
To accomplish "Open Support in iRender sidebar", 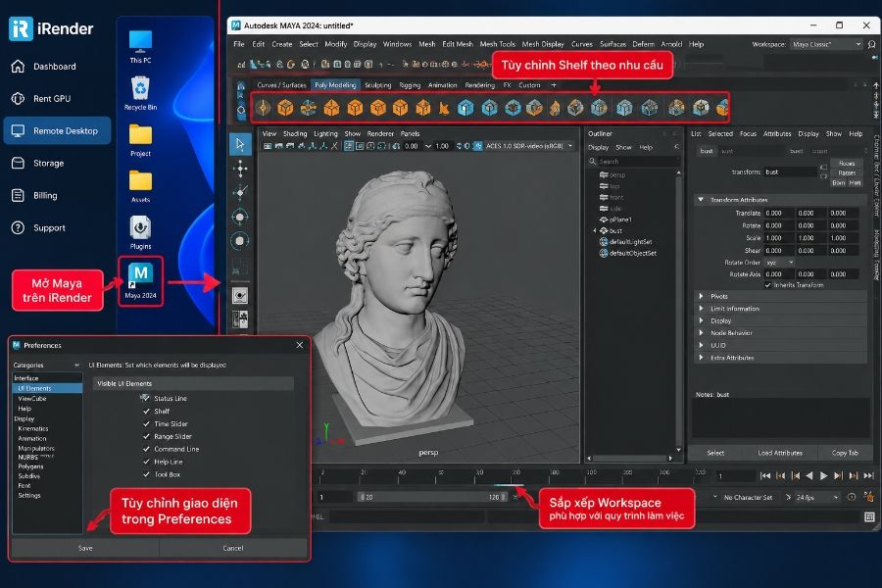I will [x=38, y=228].
